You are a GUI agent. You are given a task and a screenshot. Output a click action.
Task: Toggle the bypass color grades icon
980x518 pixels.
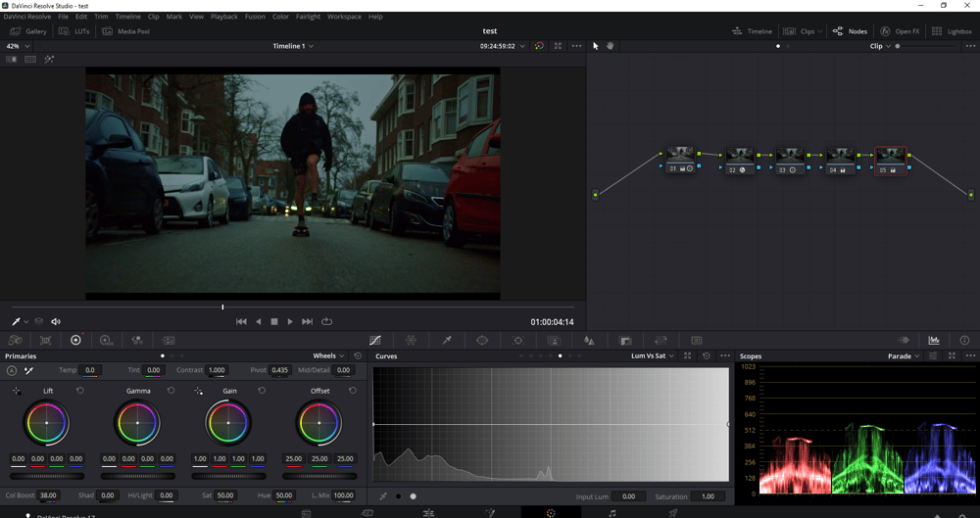[x=539, y=46]
